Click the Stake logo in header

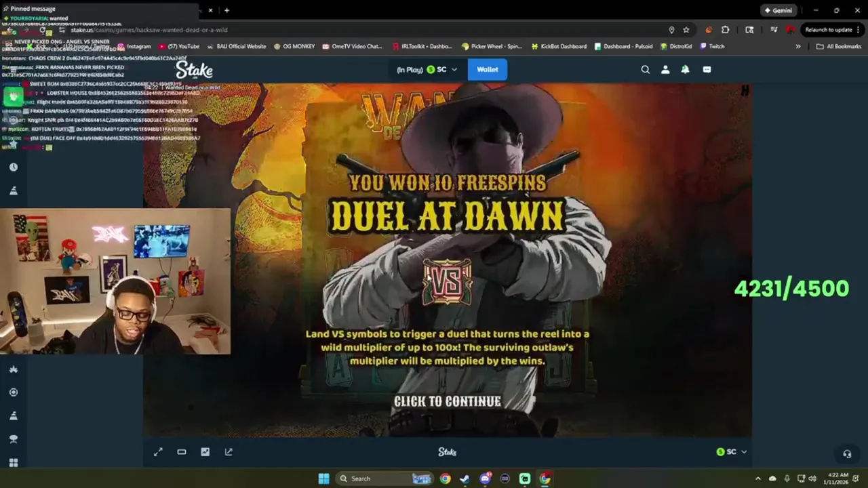[x=194, y=70]
